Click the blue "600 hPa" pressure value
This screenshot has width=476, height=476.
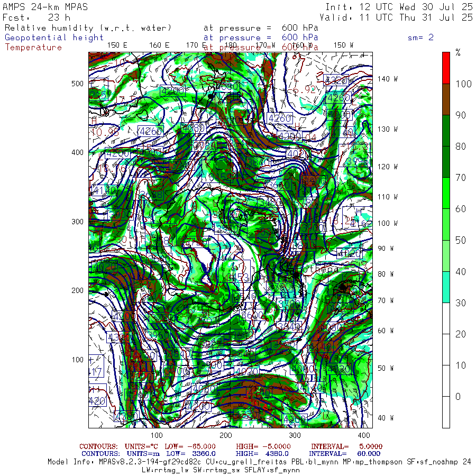[300, 38]
